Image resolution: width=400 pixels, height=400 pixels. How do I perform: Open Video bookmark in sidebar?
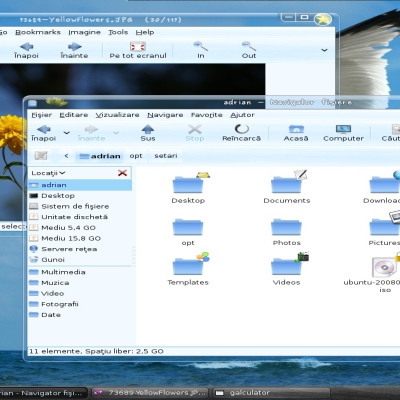(80, 293)
